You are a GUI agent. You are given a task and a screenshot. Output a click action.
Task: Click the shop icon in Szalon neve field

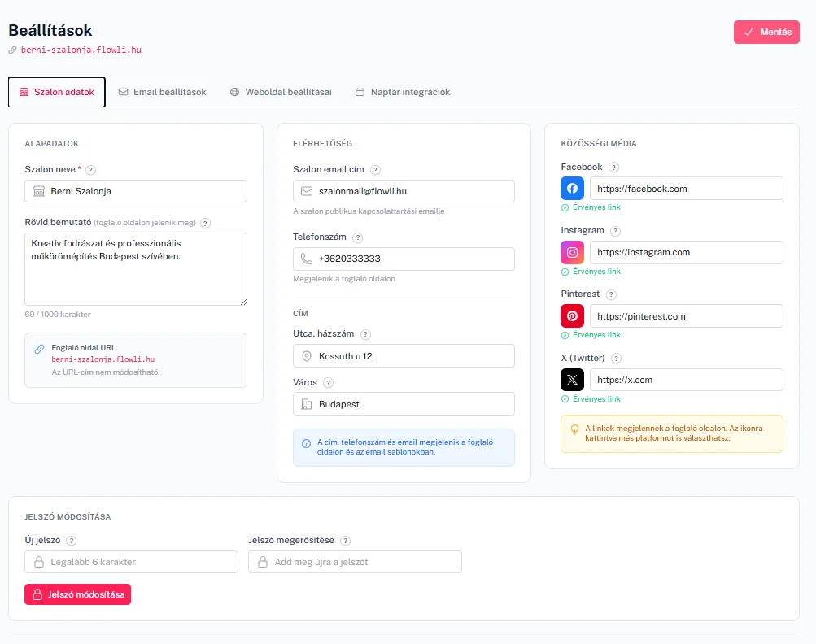click(x=39, y=191)
